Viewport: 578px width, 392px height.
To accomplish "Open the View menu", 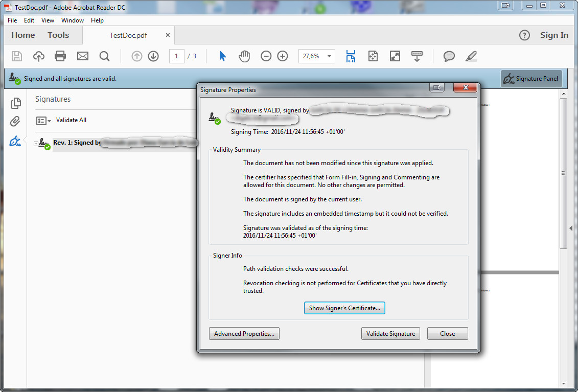I will coord(48,20).
